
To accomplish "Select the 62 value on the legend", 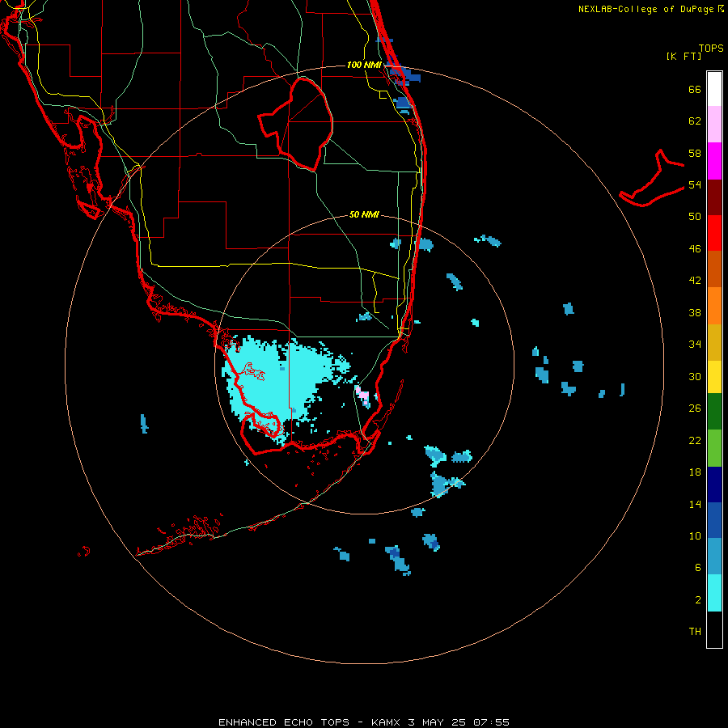I will click(x=695, y=121).
